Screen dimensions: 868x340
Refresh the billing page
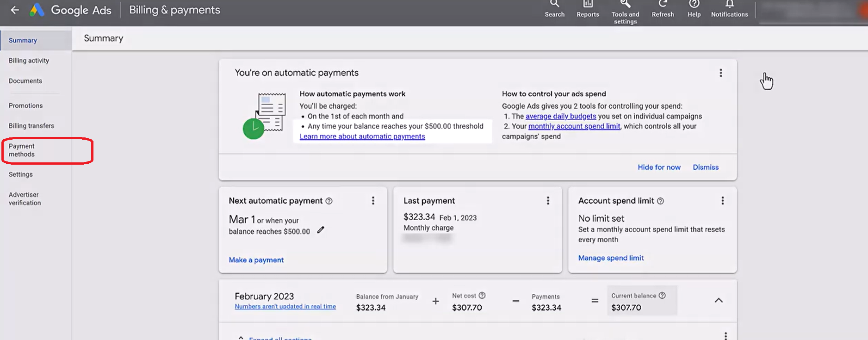(663, 9)
